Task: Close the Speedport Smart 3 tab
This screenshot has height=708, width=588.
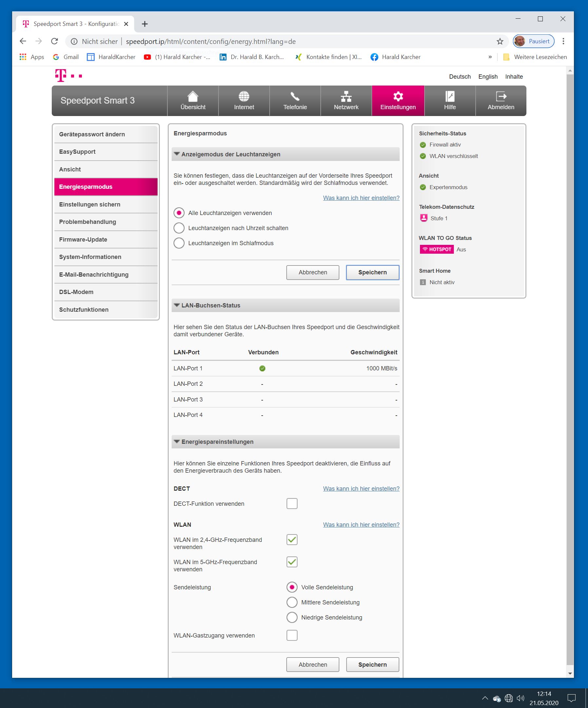Action: click(x=126, y=24)
